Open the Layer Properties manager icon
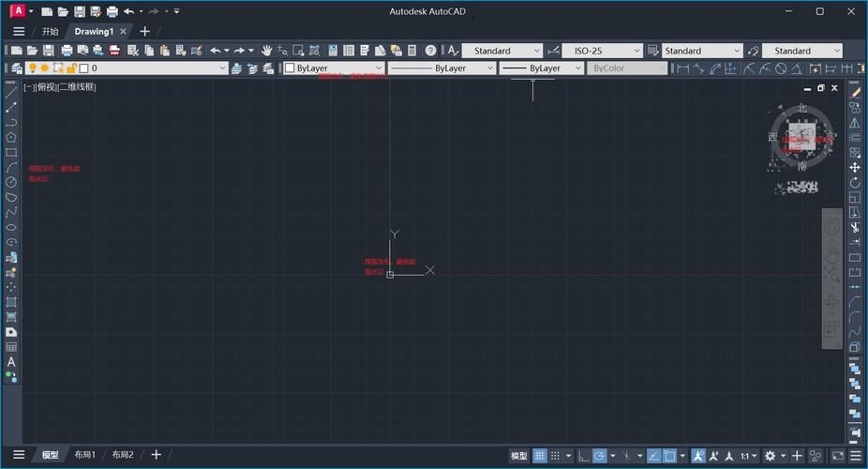This screenshot has width=868, height=469. coord(14,68)
